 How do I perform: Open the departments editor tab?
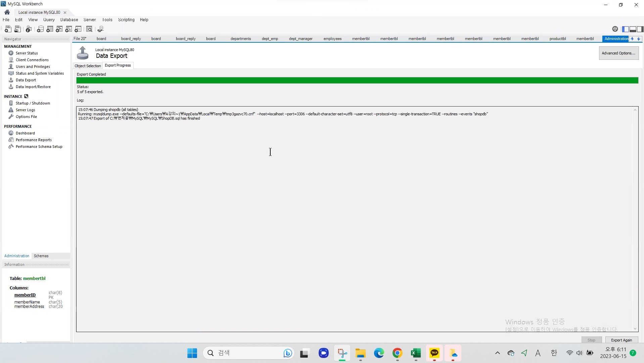pyautogui.click(x=241, y=39)
